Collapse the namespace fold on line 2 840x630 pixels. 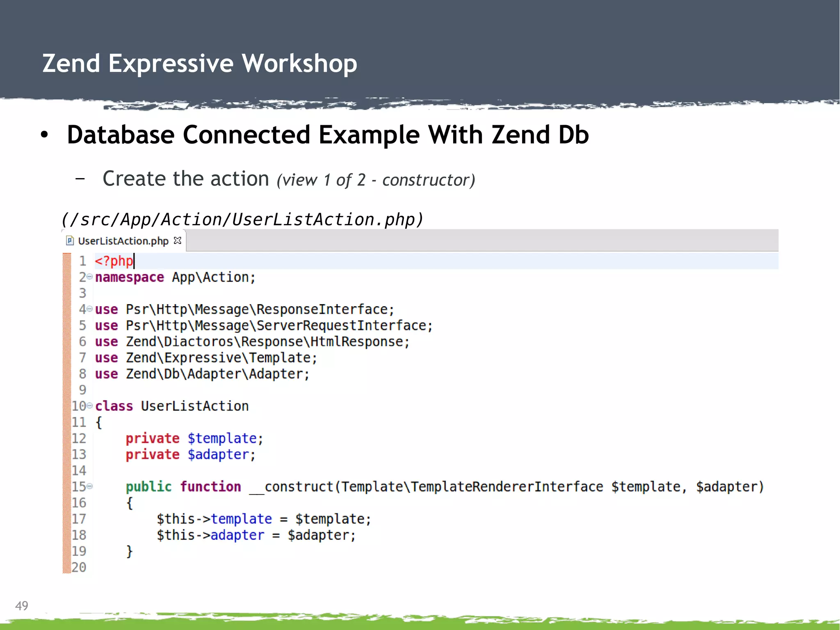point(89,277)
